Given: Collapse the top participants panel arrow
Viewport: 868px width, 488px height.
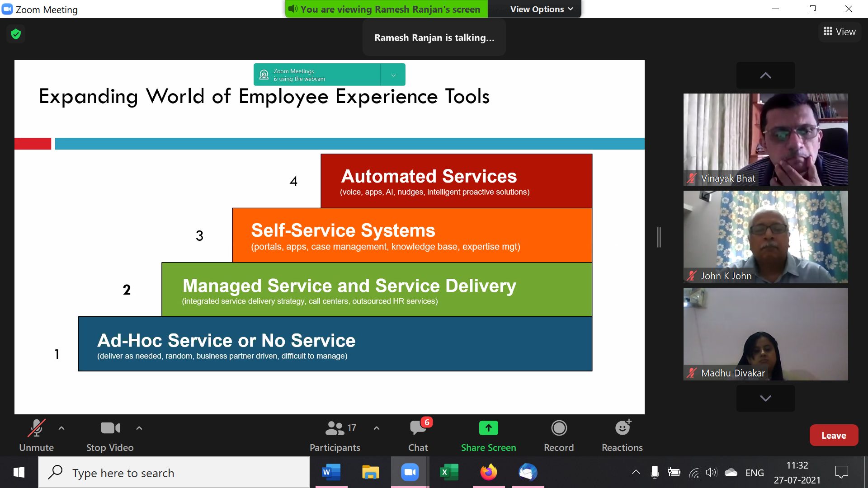Looking at the screenshot, I should 765,75.
